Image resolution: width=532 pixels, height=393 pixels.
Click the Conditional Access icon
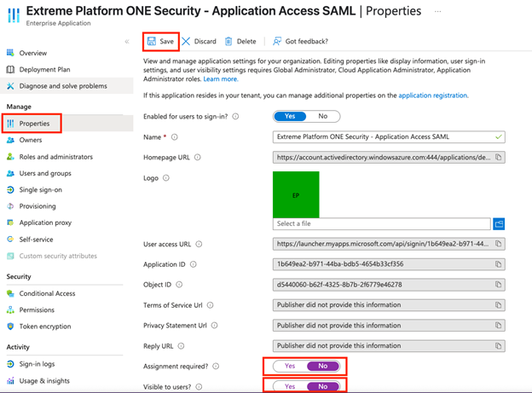[10, 293]
